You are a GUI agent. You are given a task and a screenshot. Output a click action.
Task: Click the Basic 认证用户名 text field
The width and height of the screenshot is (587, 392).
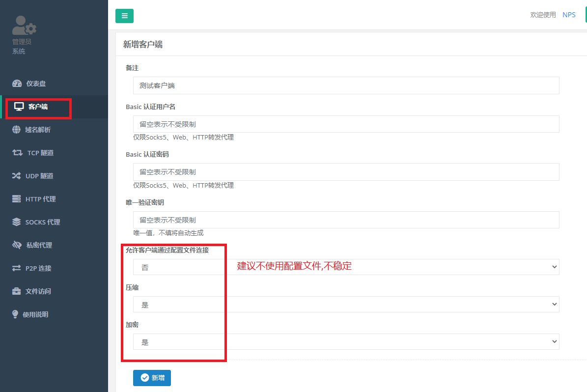pos(346,124)
